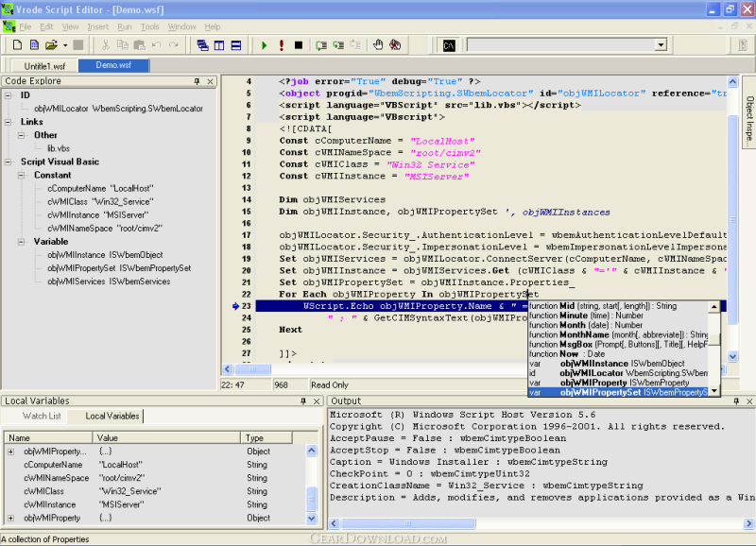Open the View menu
The height and width of the screenshot is (546, 756).
(70, 26)
